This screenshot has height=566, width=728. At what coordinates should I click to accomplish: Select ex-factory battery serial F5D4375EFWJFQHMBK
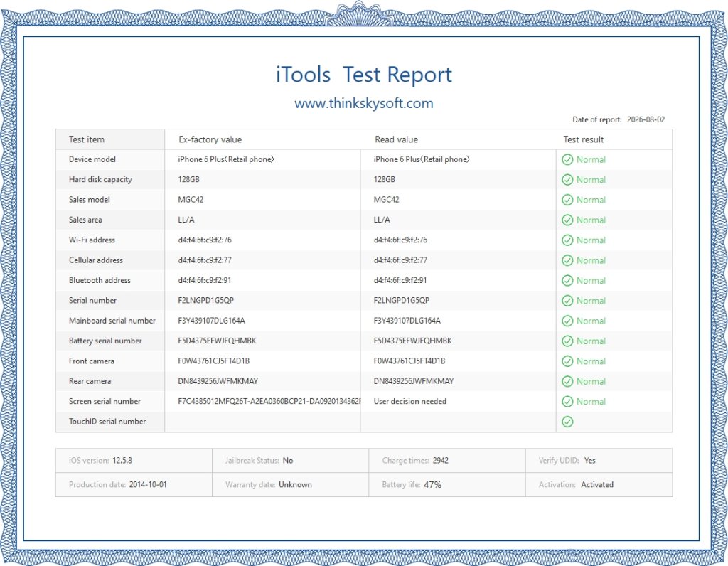(217, 341)
